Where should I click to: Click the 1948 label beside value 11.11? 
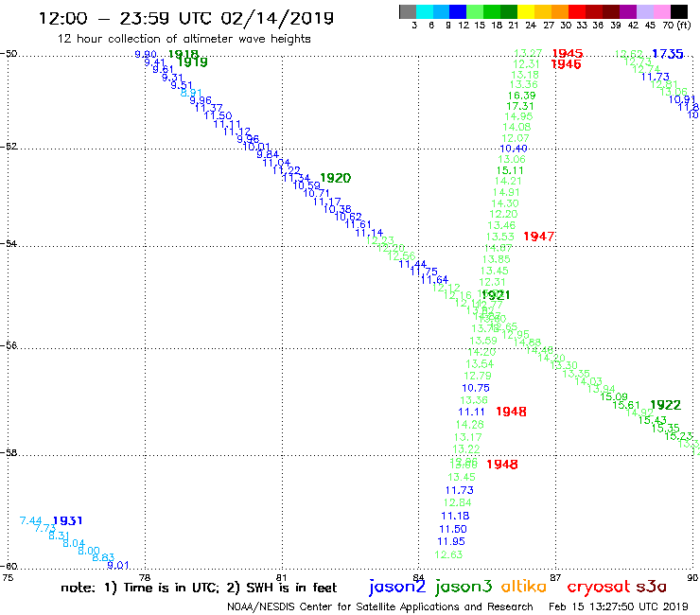click(511, 412)
